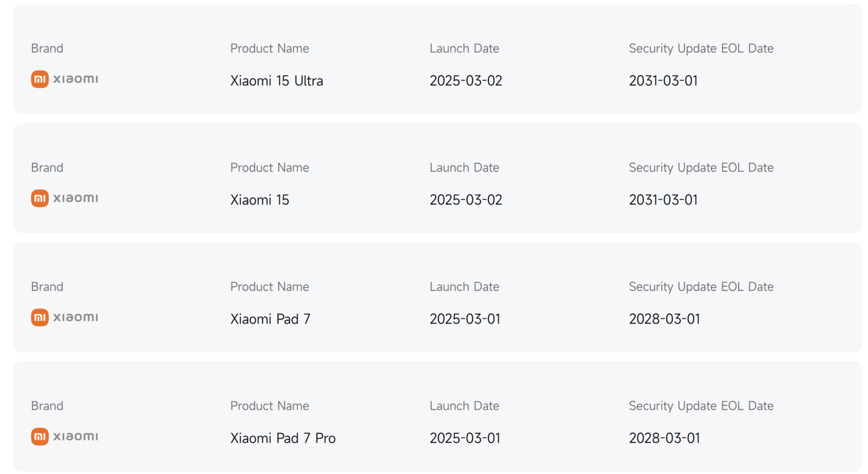Viewport: 868px width, 474px height.
Task: Select the Brand label in the top card
Action: coord(47,48)
